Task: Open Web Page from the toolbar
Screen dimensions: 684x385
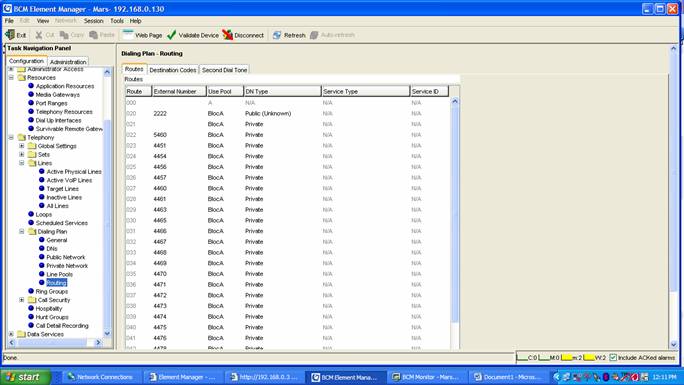Action: tap(142, 35)
